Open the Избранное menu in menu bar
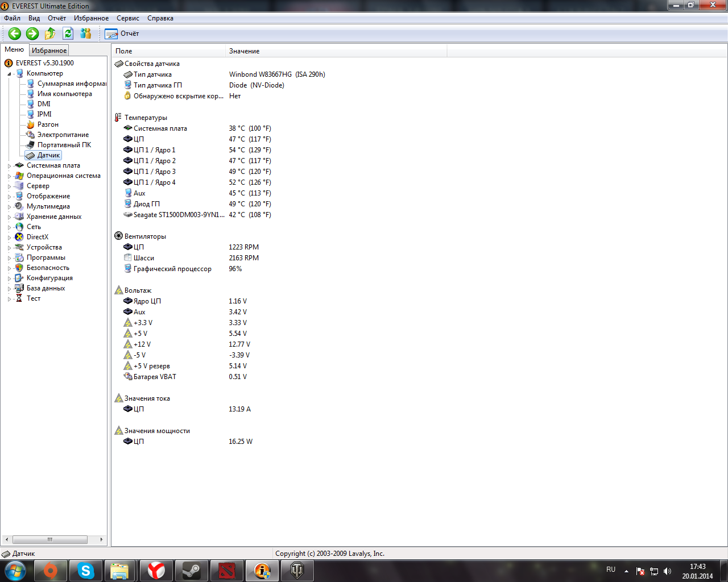Image resolution: width=728 pixels, height=582 pixels. pyautogui.click(x=91, y=18)
